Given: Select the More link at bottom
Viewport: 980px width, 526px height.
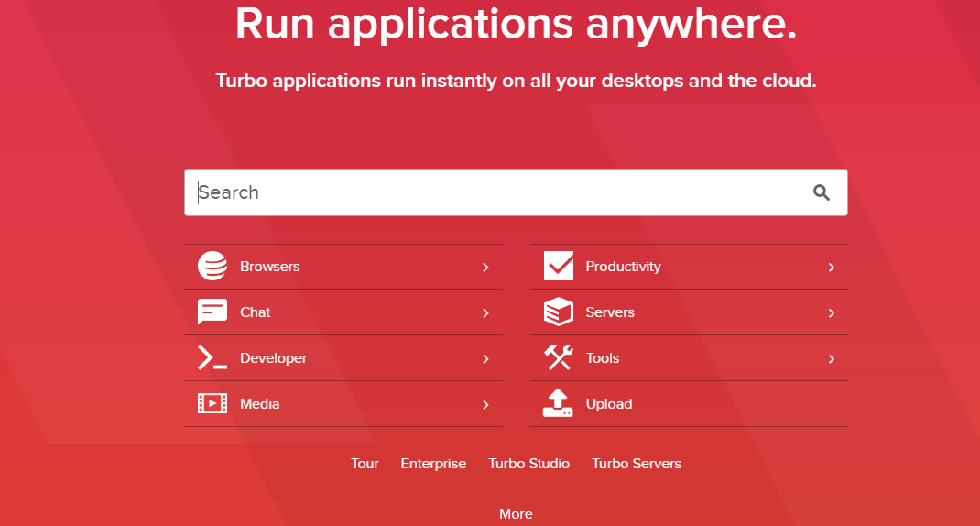Looking at the screenshot, I should (x=516, y=514).
